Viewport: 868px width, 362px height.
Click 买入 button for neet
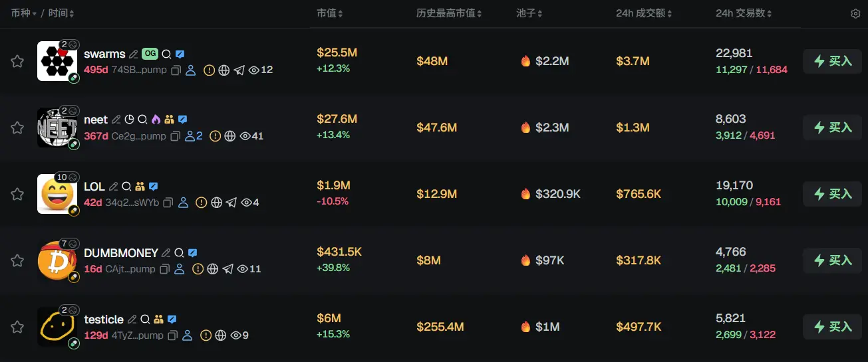(832, 128)
